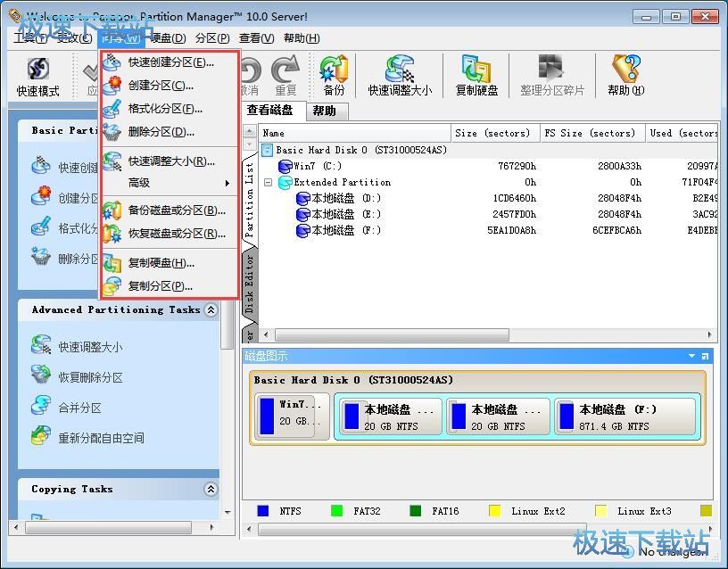The width and height of the screenshot is (728, 569).
Task: Collapse the Extended Partition tree node
Action: coord(268,183)
